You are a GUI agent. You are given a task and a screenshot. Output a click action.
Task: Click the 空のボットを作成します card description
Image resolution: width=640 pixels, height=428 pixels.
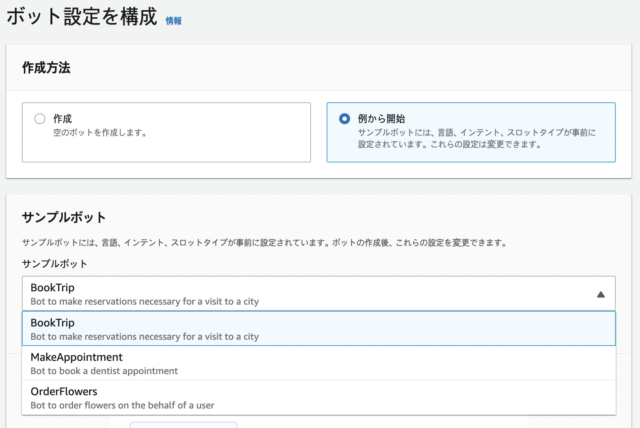pos(100,133)
